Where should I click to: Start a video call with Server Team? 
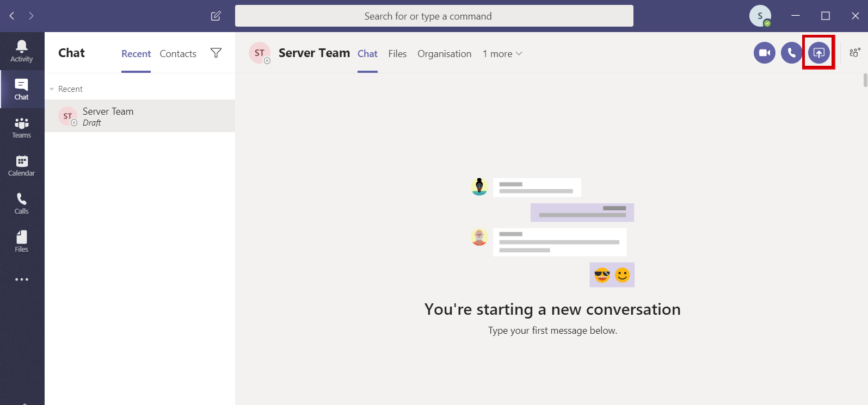pos(764,53)
